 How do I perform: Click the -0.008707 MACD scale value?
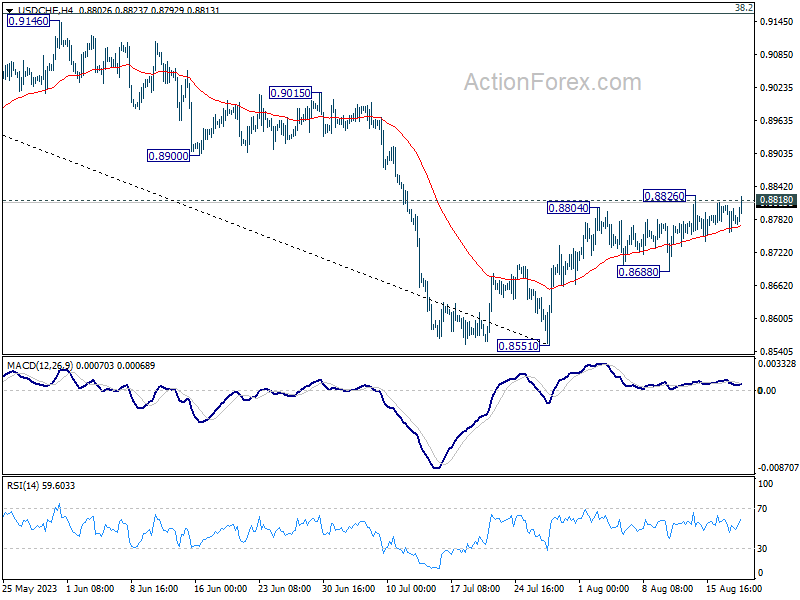click(x=778, y=467)
